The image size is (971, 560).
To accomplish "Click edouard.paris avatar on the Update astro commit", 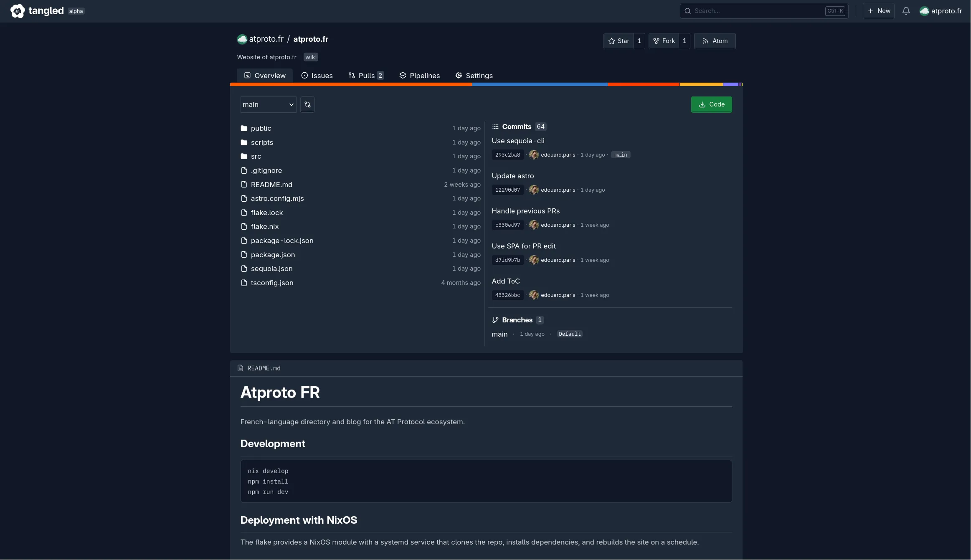I will (533, 190).
